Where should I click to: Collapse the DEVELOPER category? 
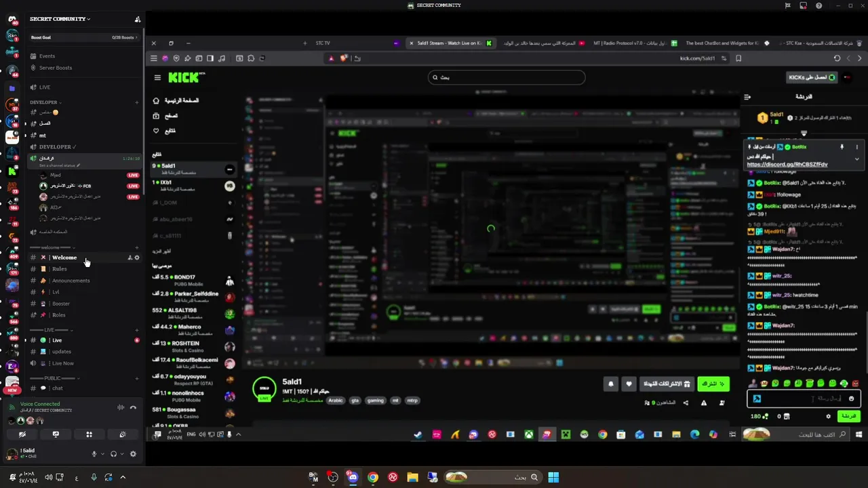[45, 102]
